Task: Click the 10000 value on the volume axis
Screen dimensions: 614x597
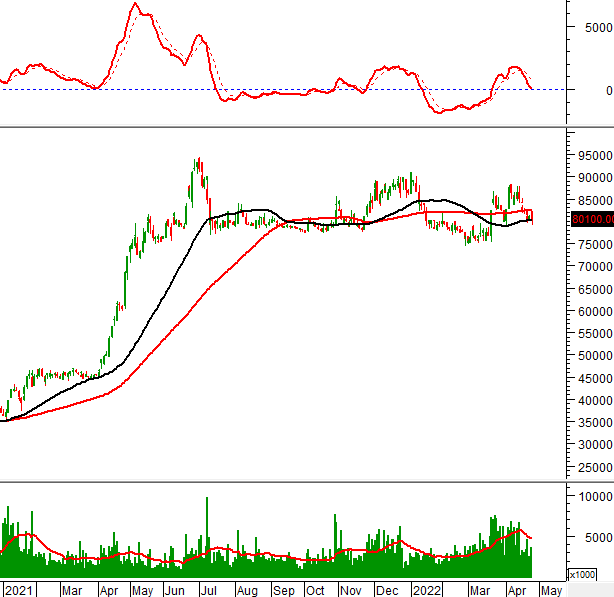Action: click(595, 497)
